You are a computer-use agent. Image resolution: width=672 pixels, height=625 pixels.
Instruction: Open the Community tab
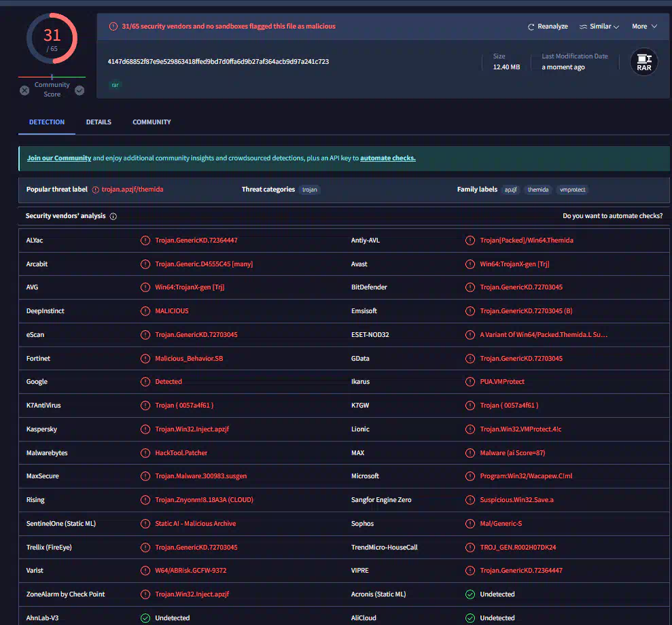152,122
